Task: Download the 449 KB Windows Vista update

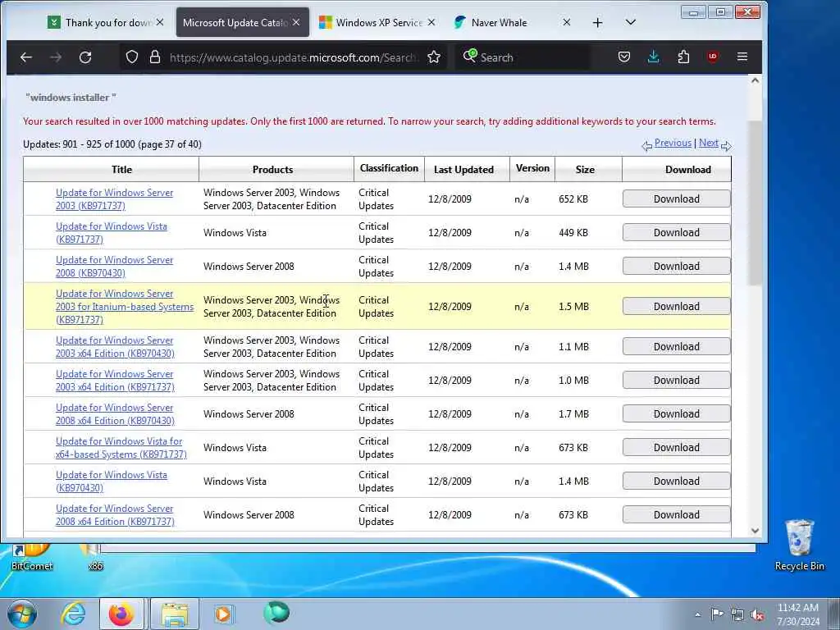Action: coord(676,232)
